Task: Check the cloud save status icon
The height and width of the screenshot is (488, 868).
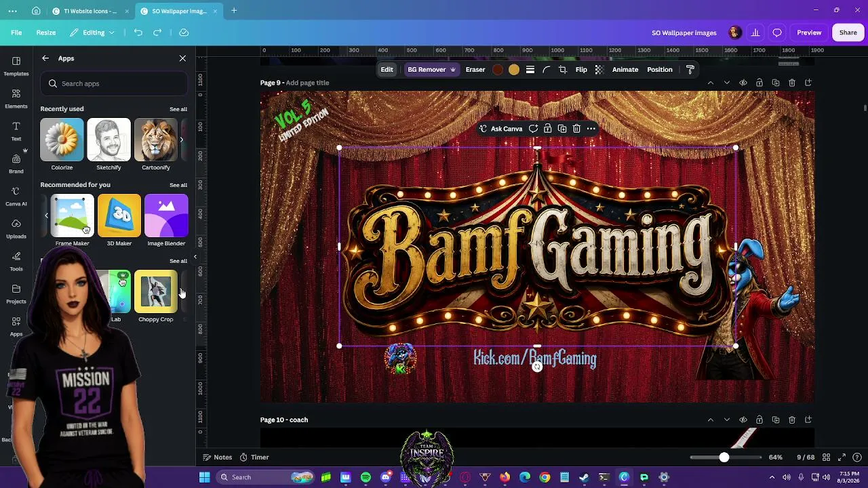Action: pyautogui.click(x=184, y=33)
